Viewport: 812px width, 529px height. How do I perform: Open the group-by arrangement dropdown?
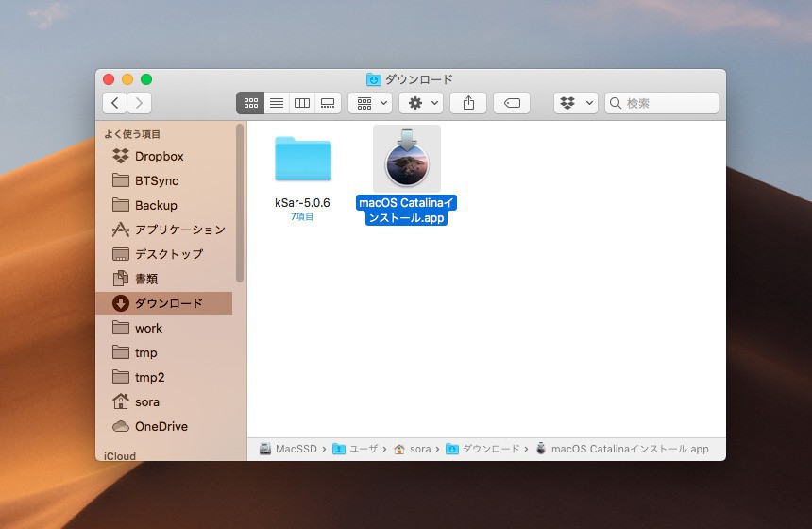tap(370, 103)
